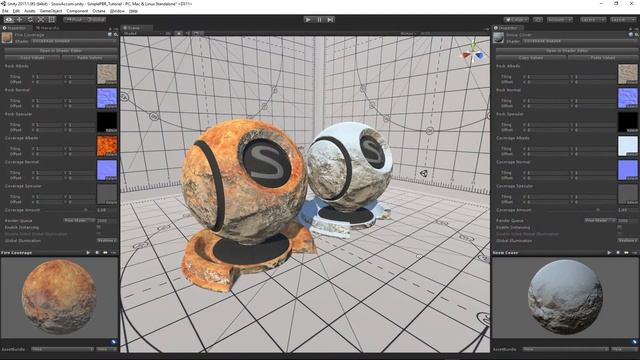Screen dimensions: 640x360
Task: Select Rock Normal texture in right Inspector
Action: (628, 98)
